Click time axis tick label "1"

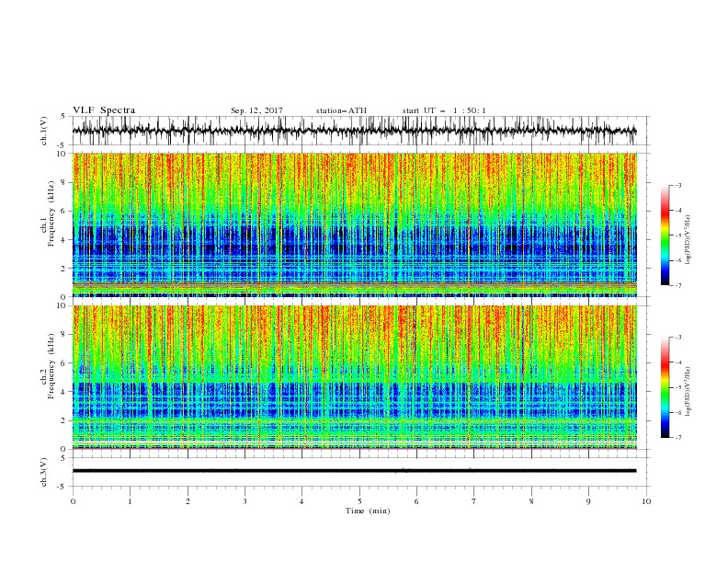coord(130,501)
